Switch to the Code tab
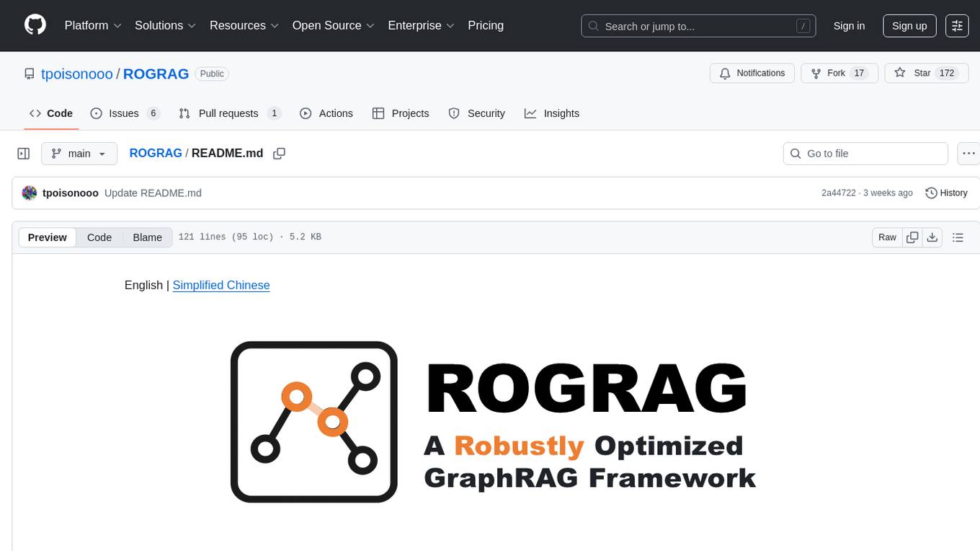Viewport: 980px width, 551px height. [x=51, y=113]
